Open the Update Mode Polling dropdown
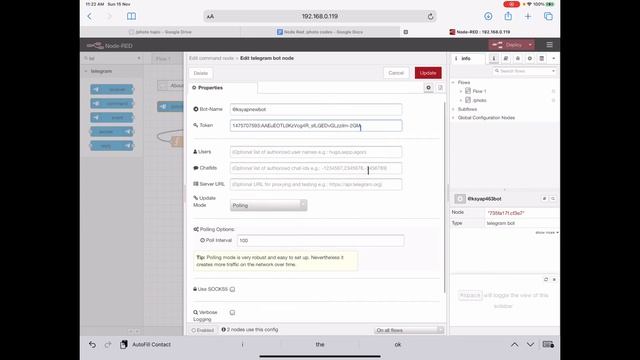The image size is (640, 360). click(269, 205)
